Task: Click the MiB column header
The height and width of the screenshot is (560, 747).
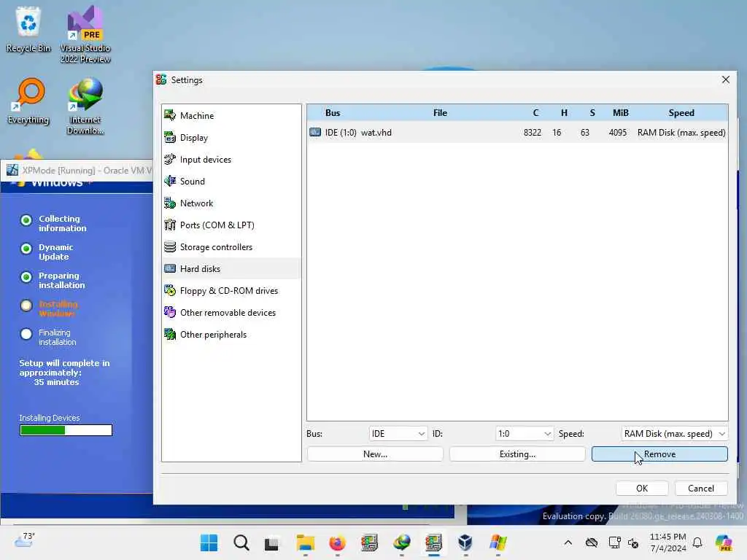Action: [621, 113]
